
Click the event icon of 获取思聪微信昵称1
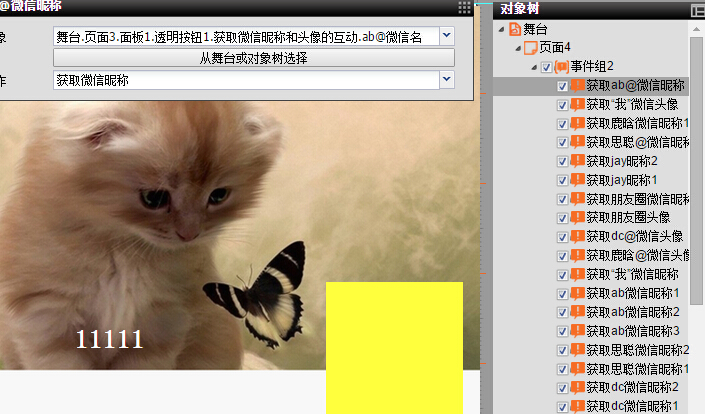577,369
